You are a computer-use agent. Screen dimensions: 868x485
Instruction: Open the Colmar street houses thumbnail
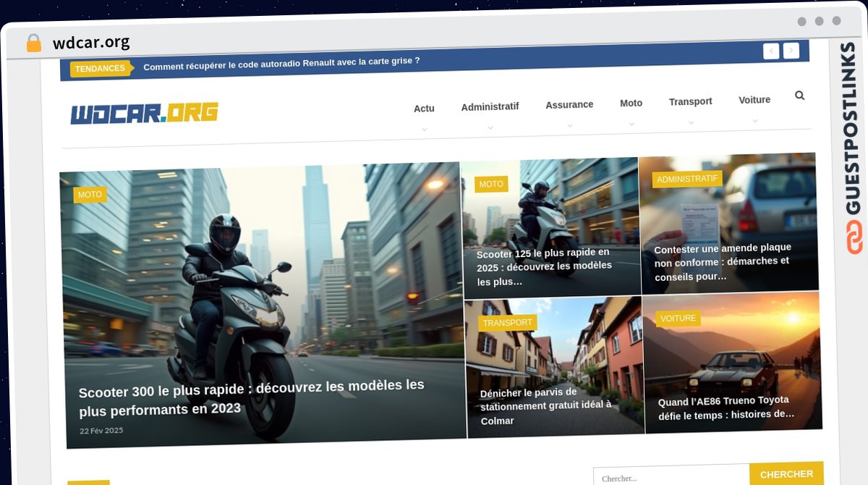click(555, 368)
